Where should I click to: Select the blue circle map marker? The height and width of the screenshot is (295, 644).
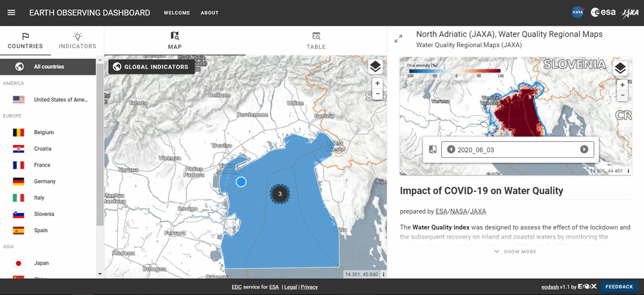tap(241, 182)
